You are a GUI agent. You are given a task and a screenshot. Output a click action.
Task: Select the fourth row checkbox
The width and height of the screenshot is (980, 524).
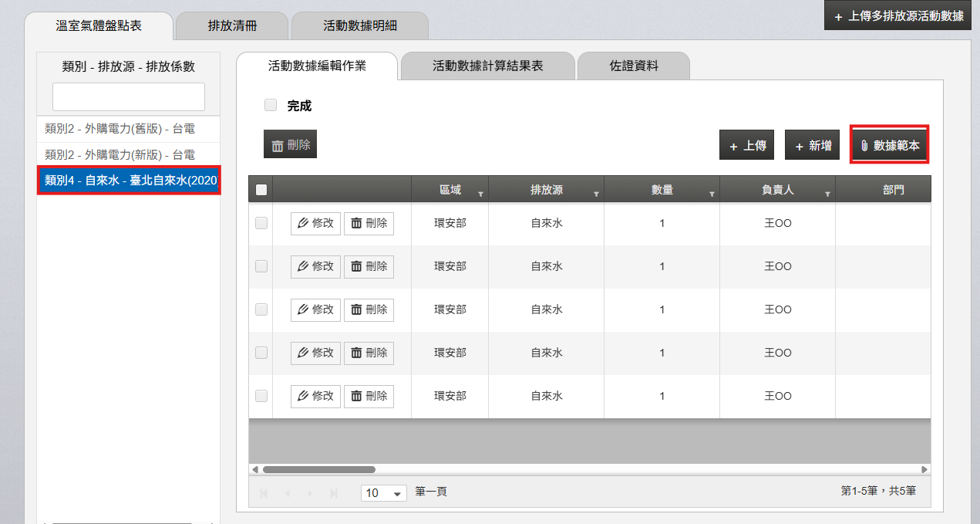[261, 353]
